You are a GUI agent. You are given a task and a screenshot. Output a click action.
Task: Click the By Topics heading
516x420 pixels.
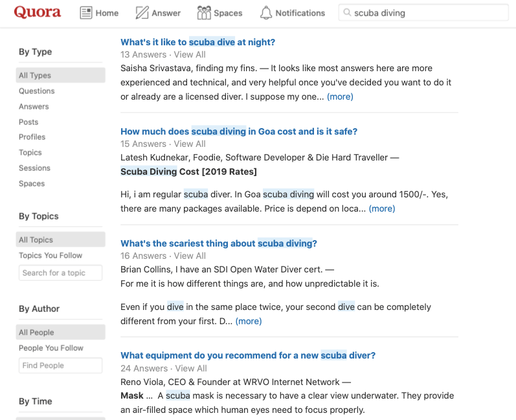[38, 216]
